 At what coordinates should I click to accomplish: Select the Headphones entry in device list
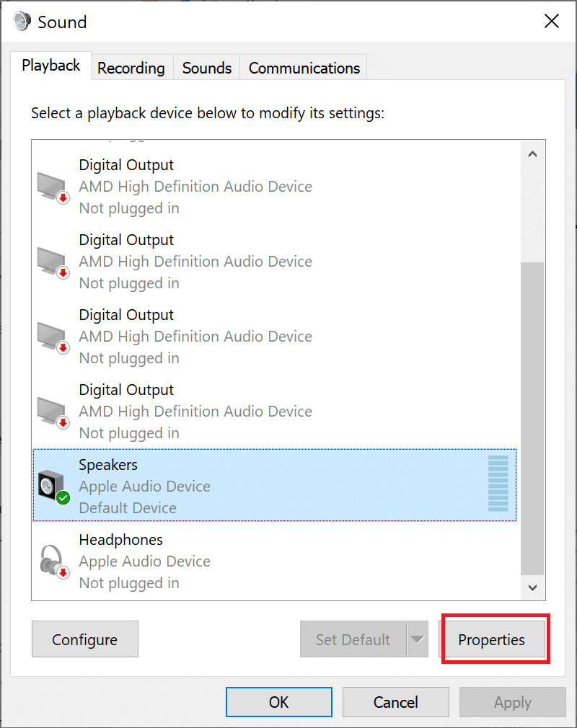point(274,561)
